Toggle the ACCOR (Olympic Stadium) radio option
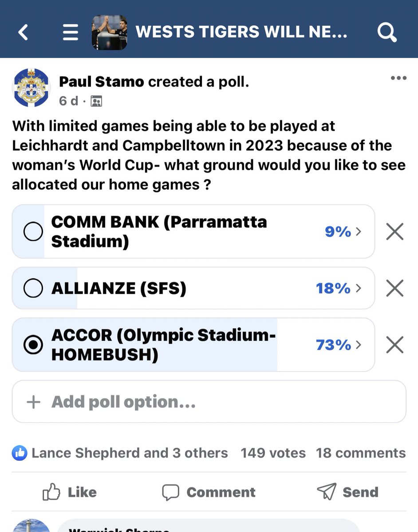Screen dimensions: 418x532 [33, 345]
